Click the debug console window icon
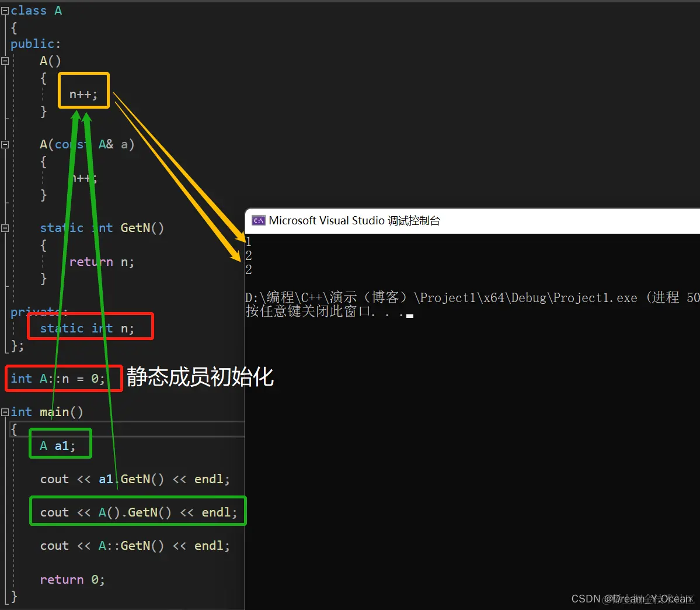The height and width of the screenshot is (610, 700). (259, 220)
